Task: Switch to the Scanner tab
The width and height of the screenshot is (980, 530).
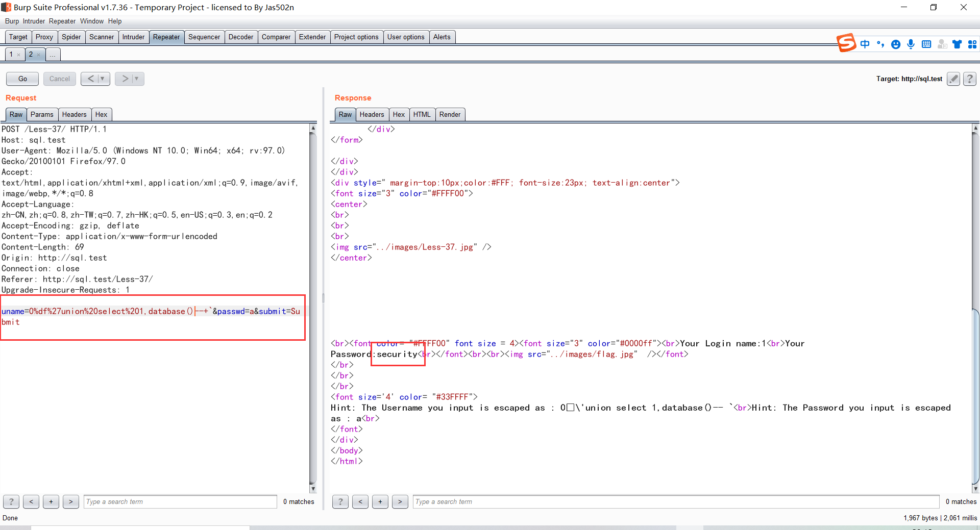Action: pos(102,37)
